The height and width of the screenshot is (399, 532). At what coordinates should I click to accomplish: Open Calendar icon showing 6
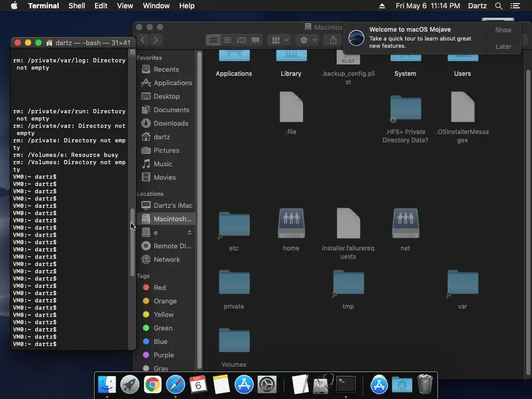click(x=198, y=385)
